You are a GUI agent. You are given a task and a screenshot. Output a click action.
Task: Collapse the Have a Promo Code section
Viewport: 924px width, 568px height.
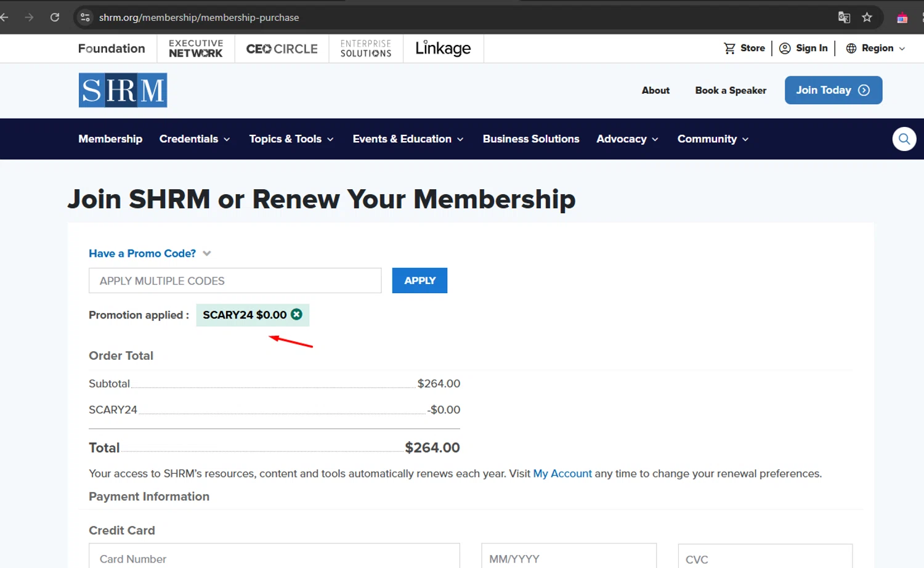(207, 253)
